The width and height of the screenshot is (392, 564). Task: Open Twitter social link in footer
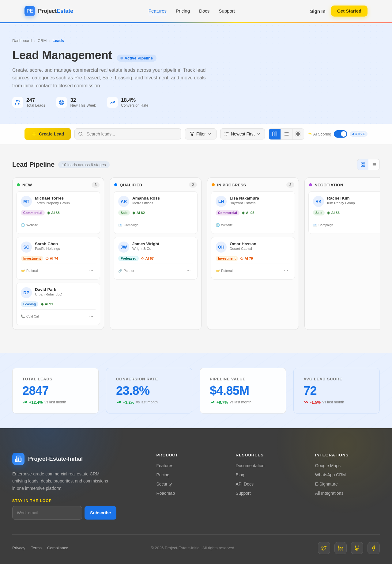[x=324, y=548]
